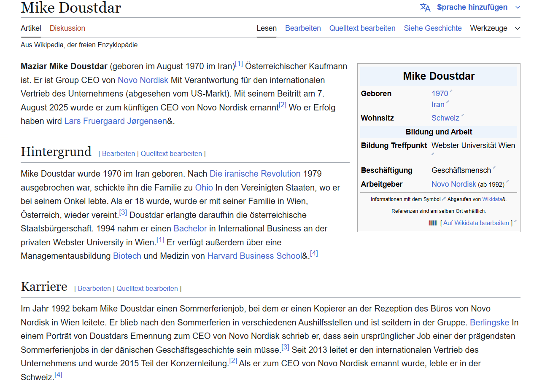The height and width of the screenshot is (392, 534).
Task: Open the Werkzeuge menu label
Action: [x=488, y=28]
